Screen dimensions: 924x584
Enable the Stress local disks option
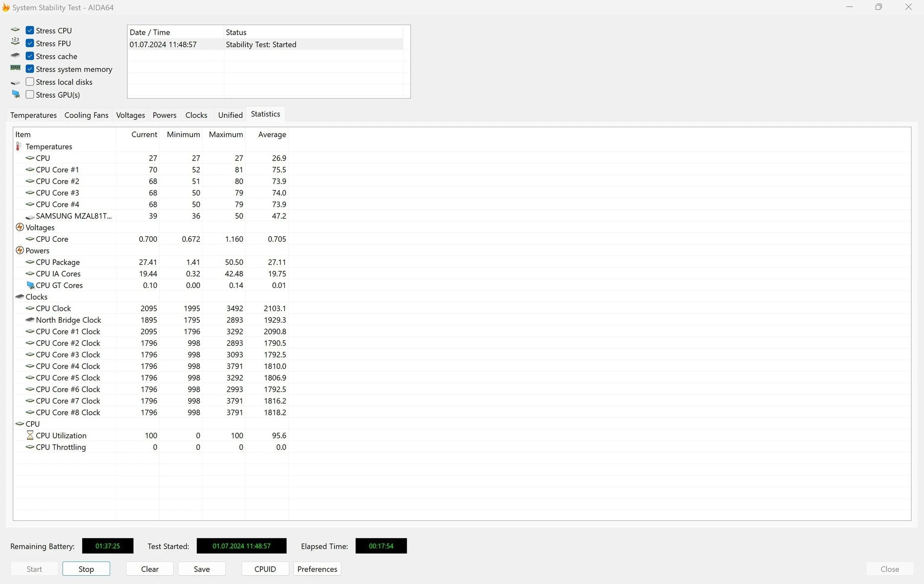(x=30, y=82)
